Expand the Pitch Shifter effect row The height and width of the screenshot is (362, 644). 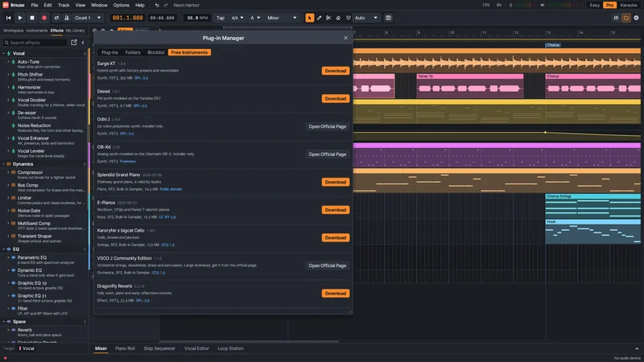point(8,75)
